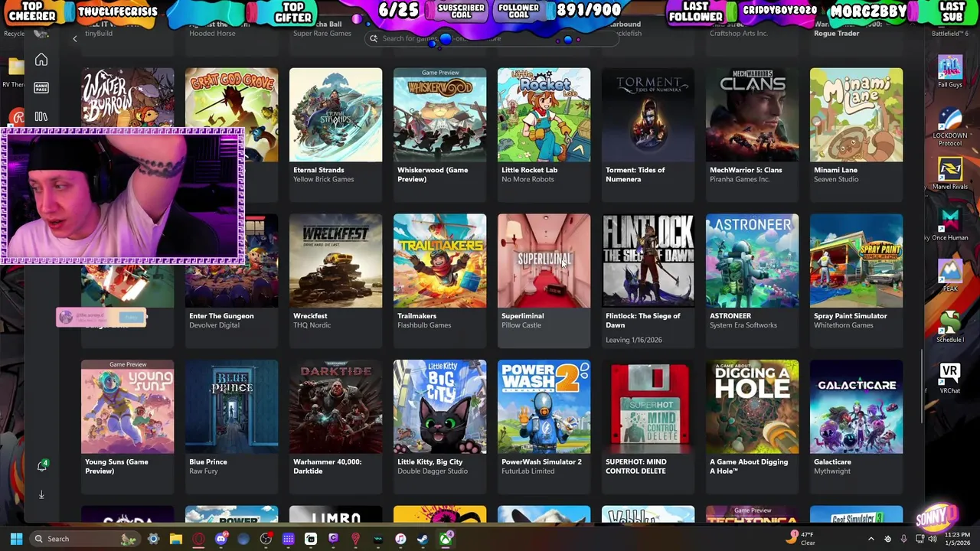
Task: Open Discord from the taskbar
Action: [221, 539]
